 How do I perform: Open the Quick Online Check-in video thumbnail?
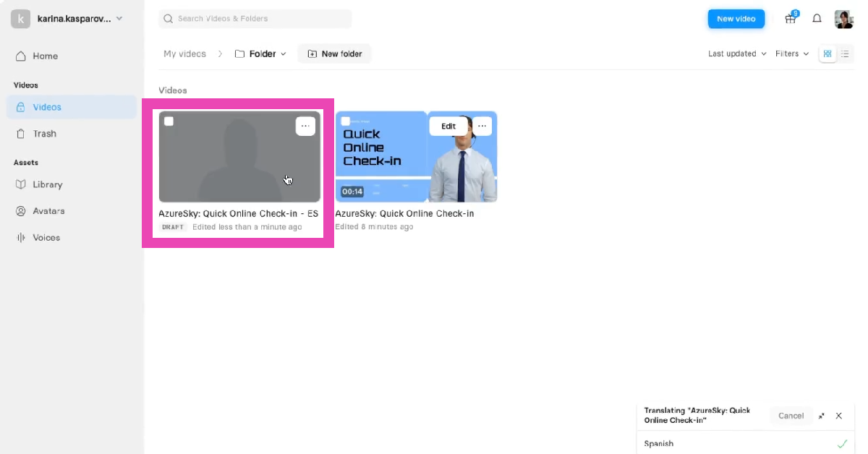click(x=416, y=157)
